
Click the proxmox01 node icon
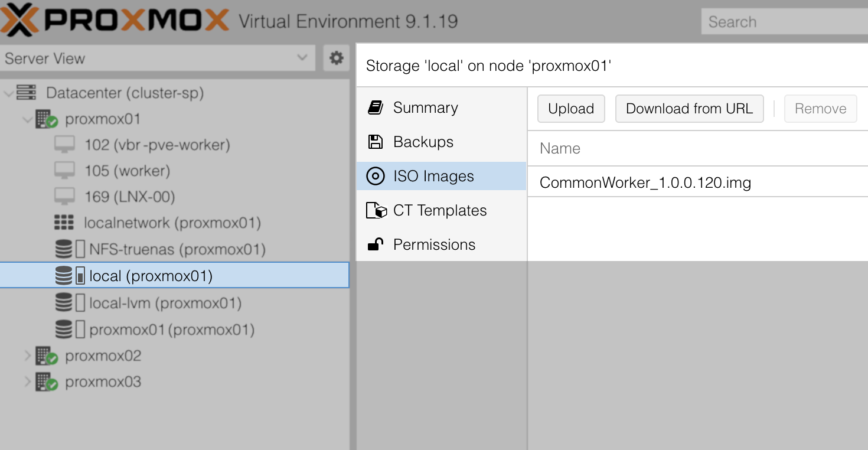click(46, 119)
